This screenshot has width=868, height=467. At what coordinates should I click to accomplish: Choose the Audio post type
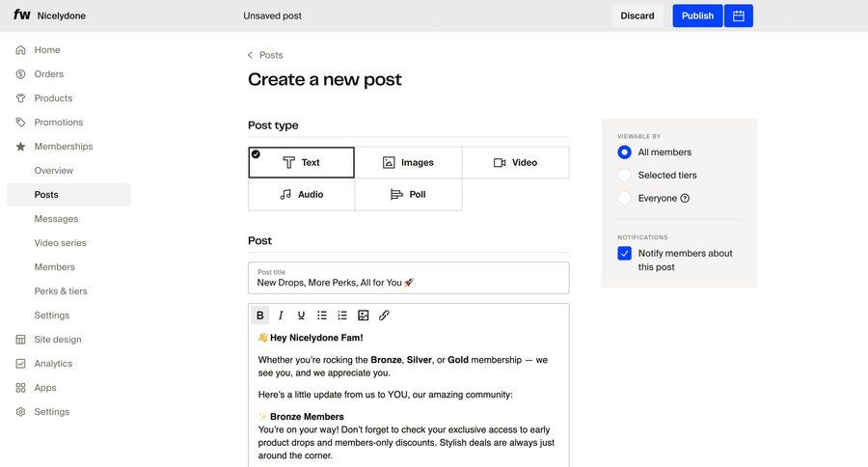click(301, 195)
